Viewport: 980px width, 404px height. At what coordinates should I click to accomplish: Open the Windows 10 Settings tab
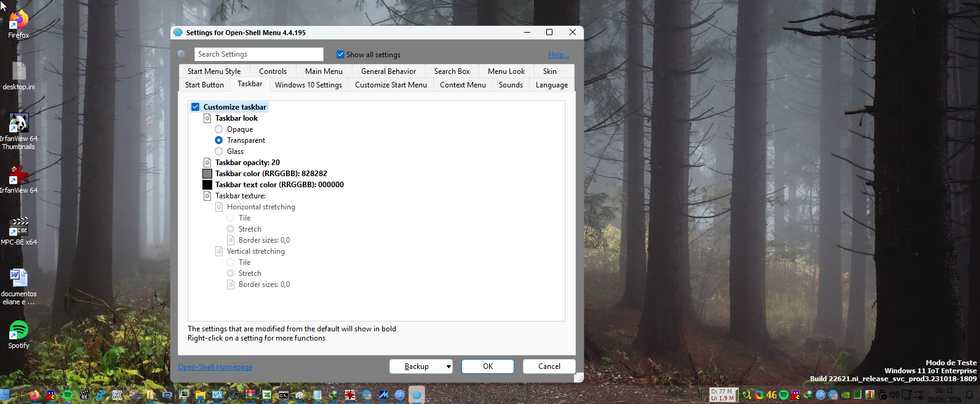(308, 85)
